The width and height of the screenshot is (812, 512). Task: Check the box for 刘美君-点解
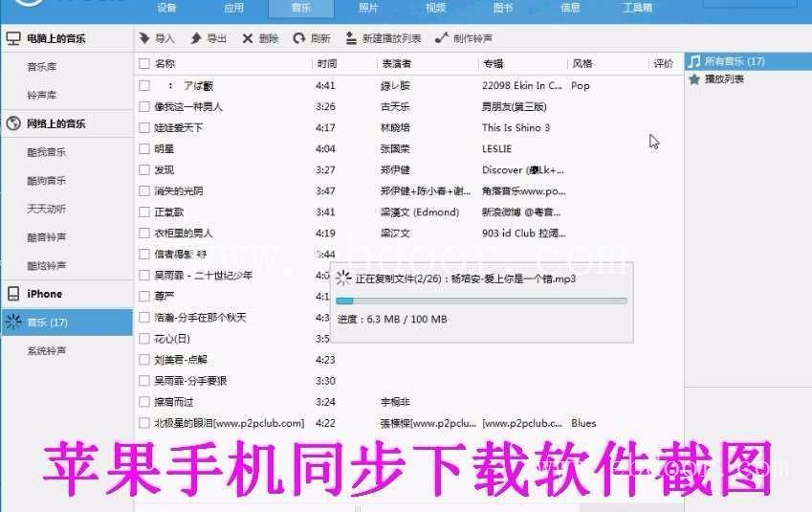pyautogui.click(x=144, y=360)
